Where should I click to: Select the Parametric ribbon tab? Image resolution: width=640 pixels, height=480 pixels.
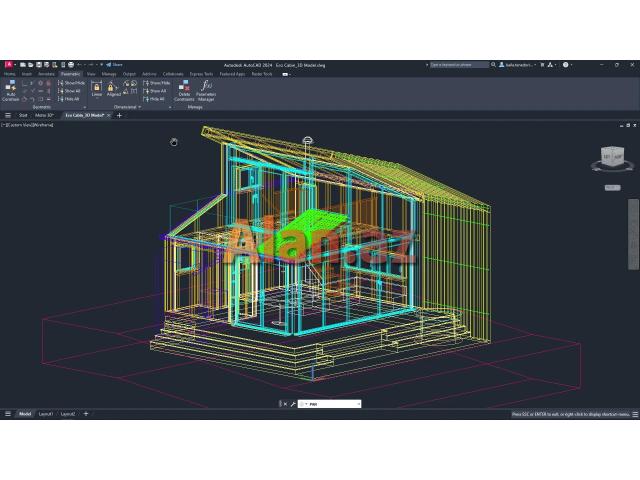(70, 74)
